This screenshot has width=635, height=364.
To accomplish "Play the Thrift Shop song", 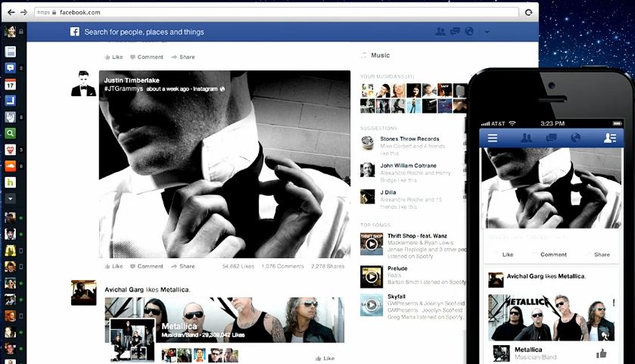I will 371,244.
